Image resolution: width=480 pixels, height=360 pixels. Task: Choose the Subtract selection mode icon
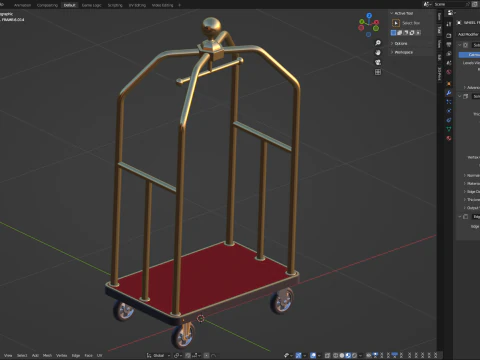click(x=406, y=33)
